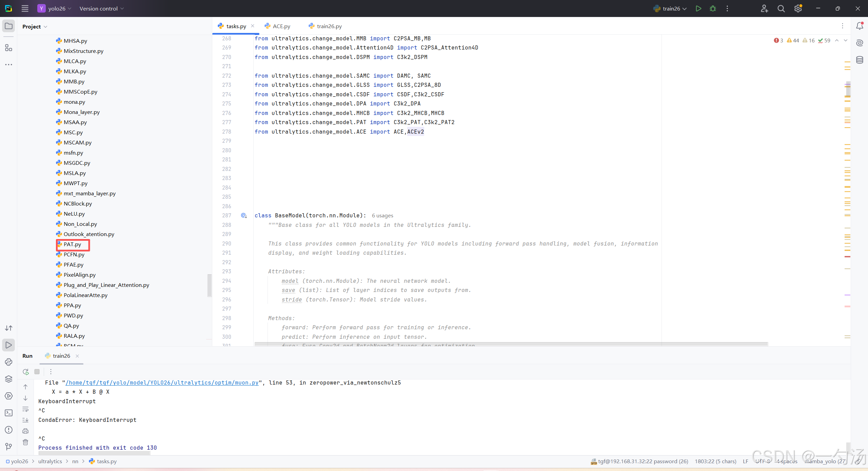The image size is (868, 471).
Task: Open the Git tool window icon
Action: coord(8,447)
